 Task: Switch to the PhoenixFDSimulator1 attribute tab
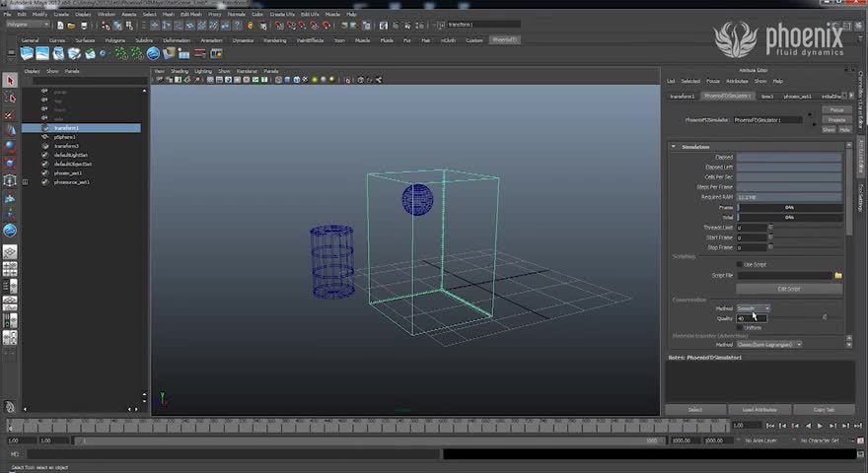point(727,97)
